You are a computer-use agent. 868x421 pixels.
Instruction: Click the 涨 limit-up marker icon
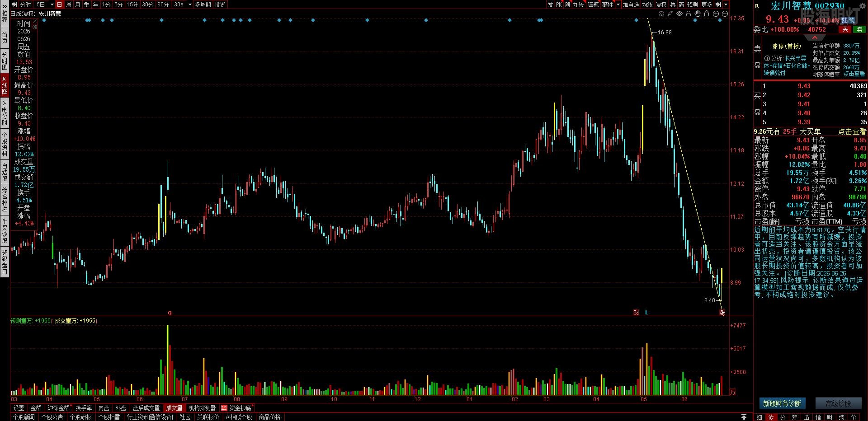coord(722,313)
